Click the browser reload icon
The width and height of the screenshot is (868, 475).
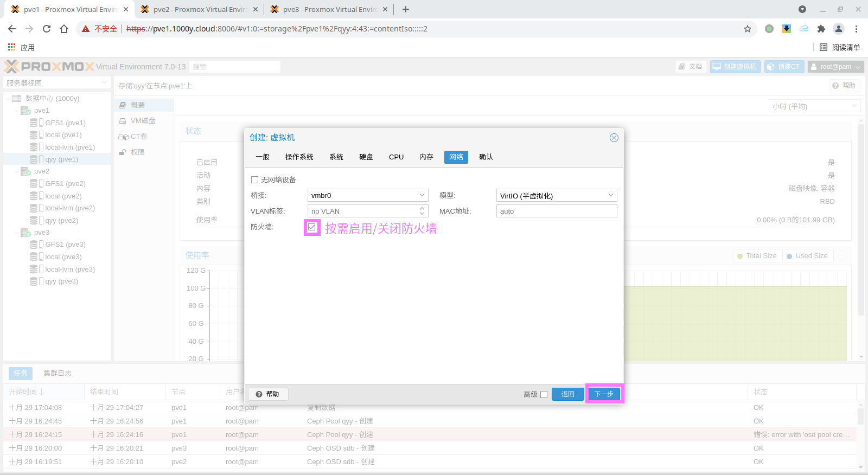(x=47, y=29)
